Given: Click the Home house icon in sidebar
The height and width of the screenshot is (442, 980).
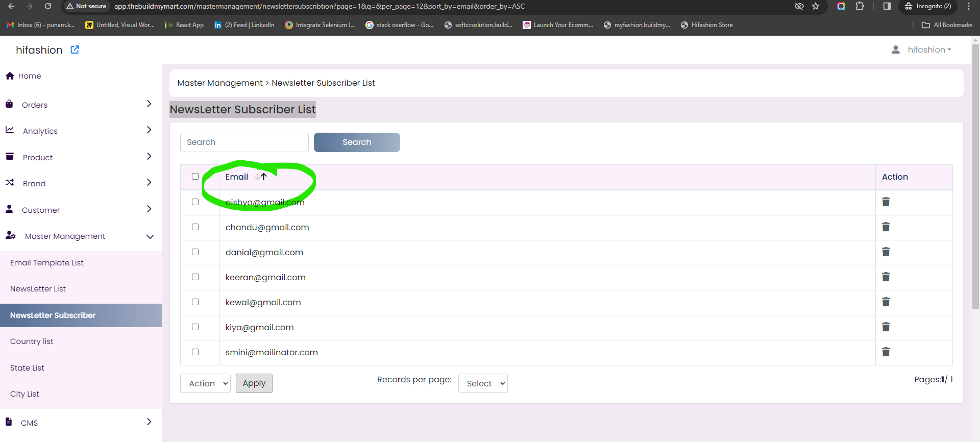Looking at the screenshot, I should tap(10, 76).
